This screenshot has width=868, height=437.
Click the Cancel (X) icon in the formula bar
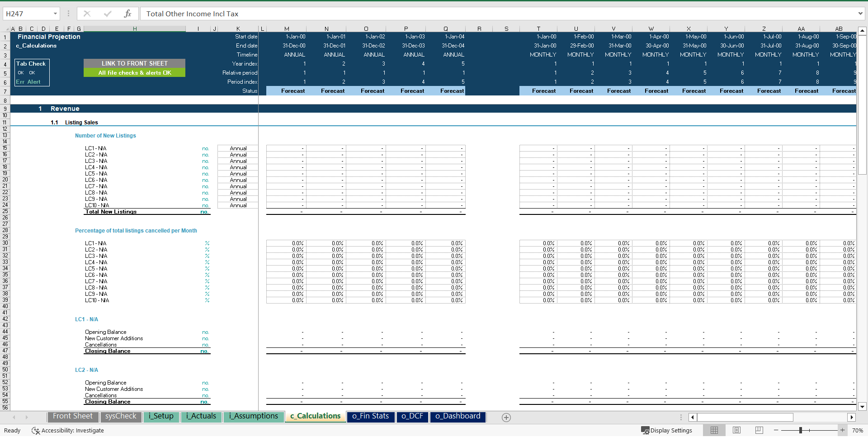87,14
